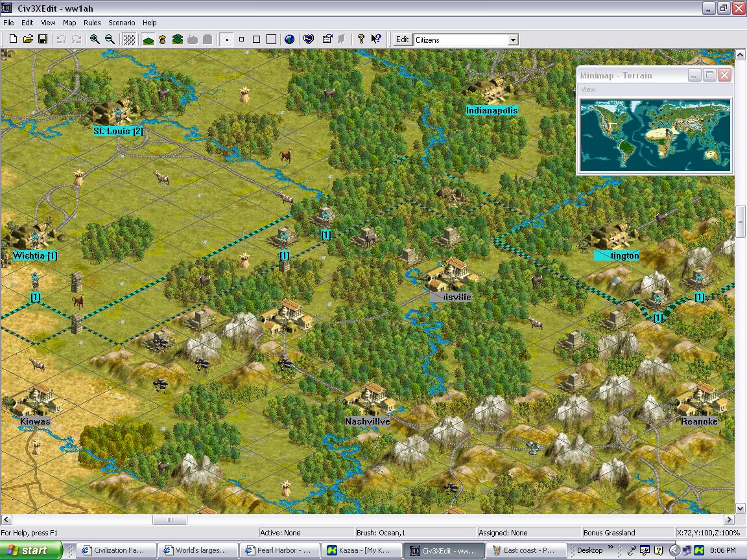Open the File menu
The width and height of the screenshot is (747, 560).
(x=8, y=23)
